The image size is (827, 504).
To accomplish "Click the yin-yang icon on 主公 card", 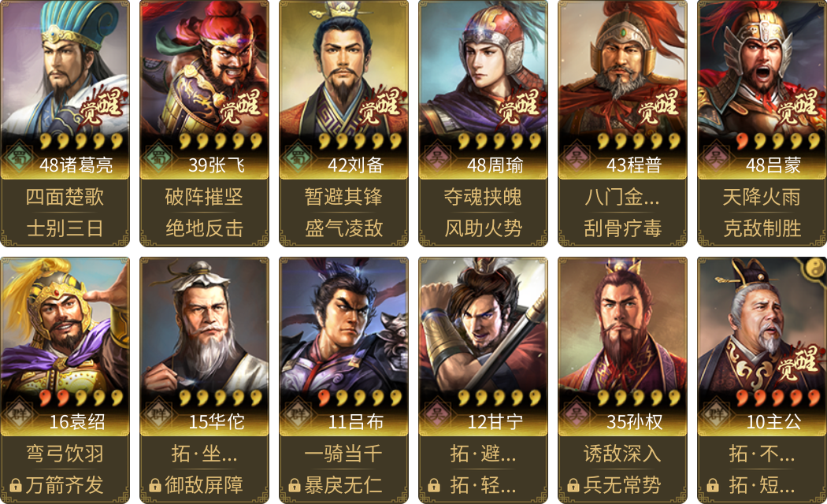I will coord(815,269).
